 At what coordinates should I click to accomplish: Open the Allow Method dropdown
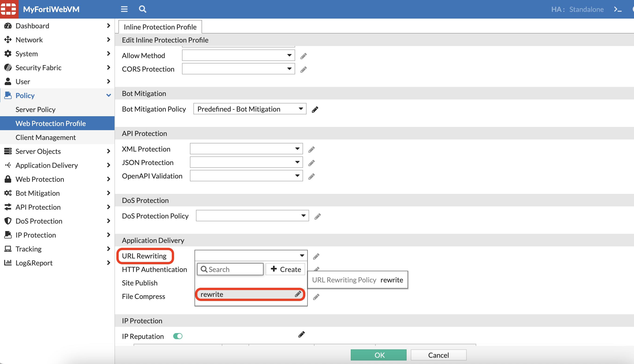(x=238, y=55)
